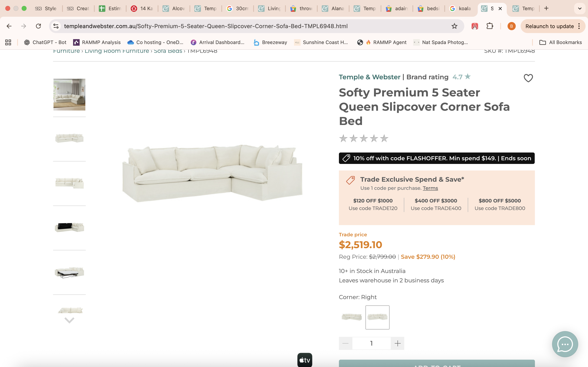Select the right corner sofa option
Image resolution: width=588 pixels, height=367 pixels.
[x=377, y=317]
